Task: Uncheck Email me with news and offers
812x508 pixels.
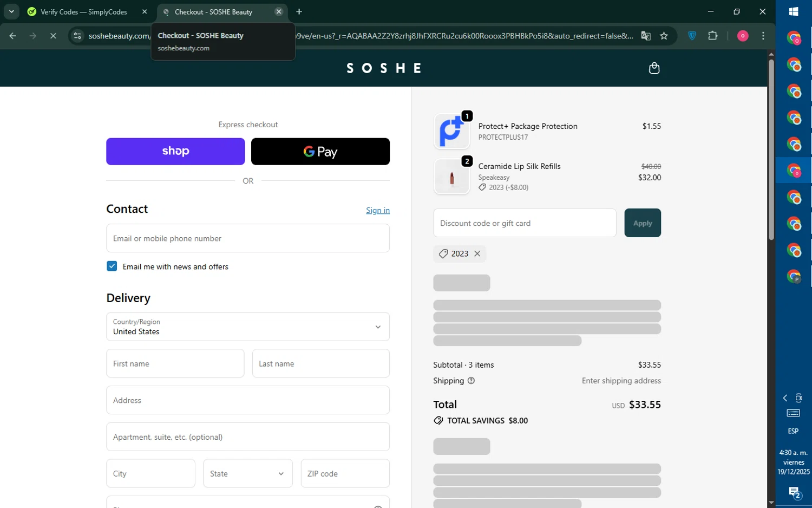Action: 112,266
